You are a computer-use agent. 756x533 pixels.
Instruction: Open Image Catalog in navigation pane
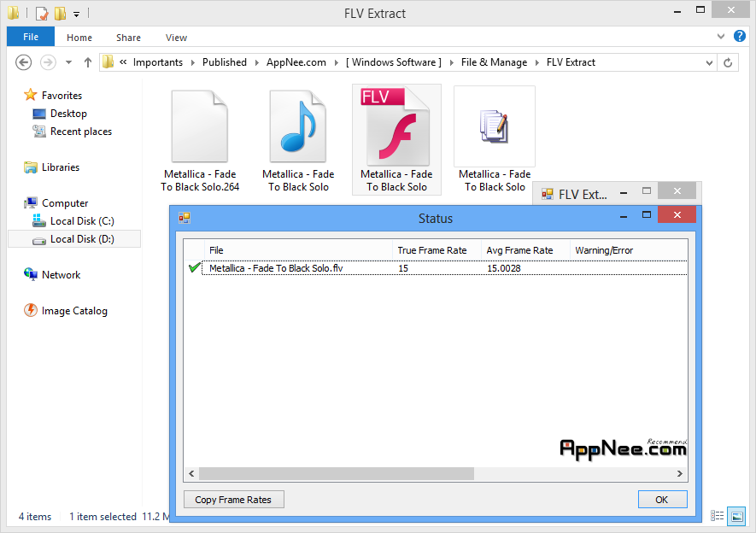(x=74, y=311)
